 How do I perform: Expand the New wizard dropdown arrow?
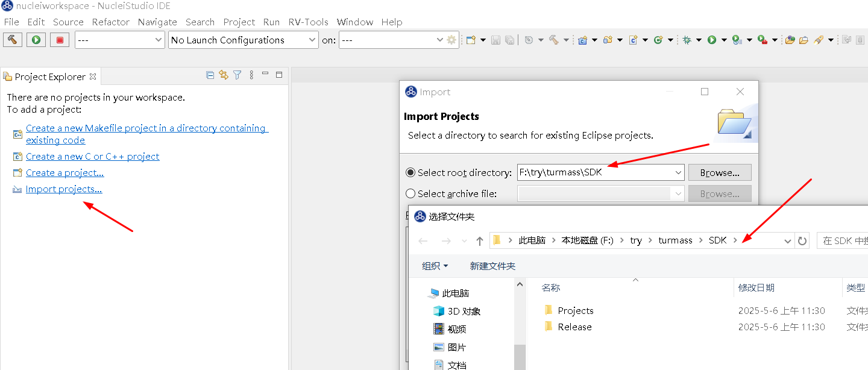483,40
